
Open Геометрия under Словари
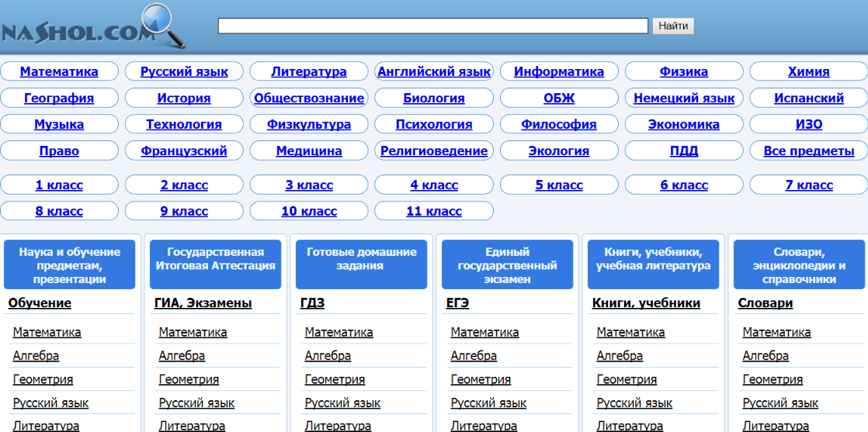pyautogui.click(x=773, y=379)
